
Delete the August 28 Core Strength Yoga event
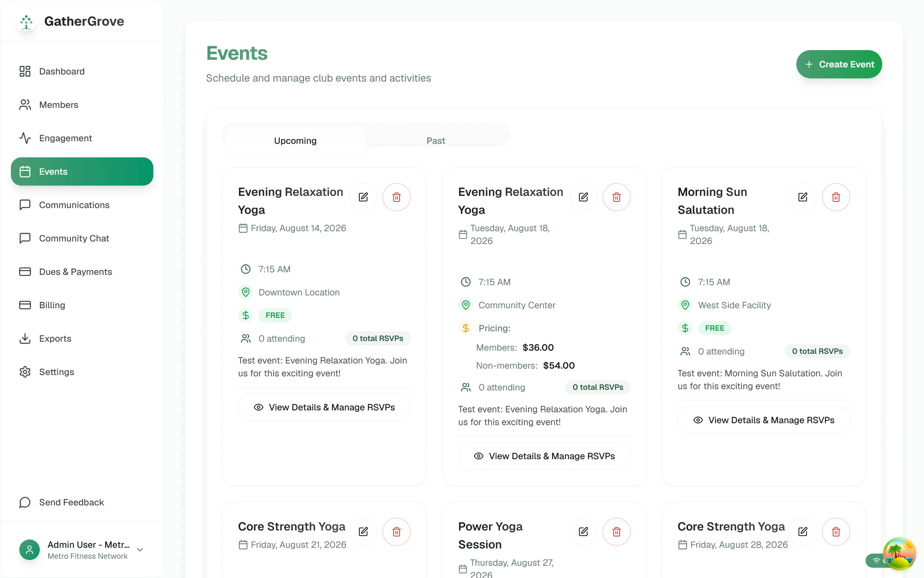pyautogui.click(x=836, y=532)
